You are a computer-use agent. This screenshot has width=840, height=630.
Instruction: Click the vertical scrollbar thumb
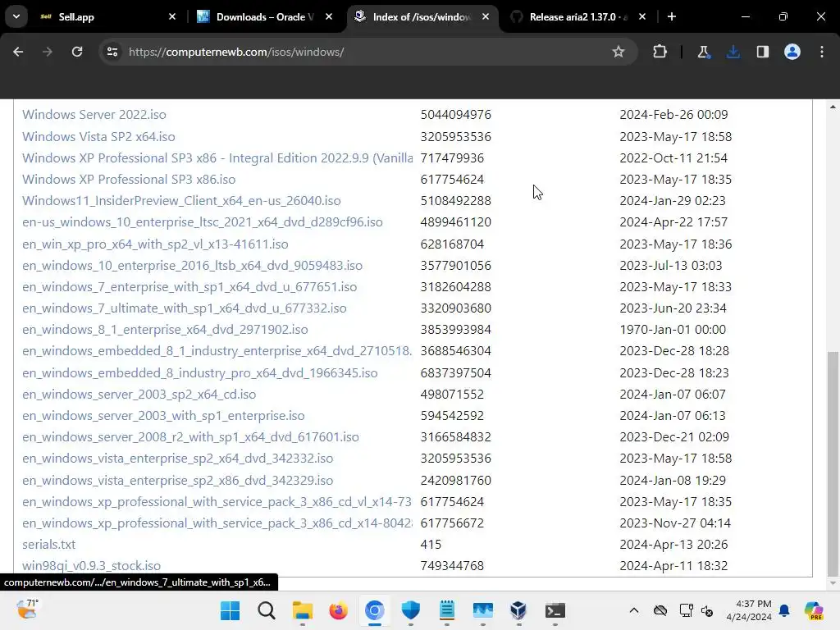point(833,463)
